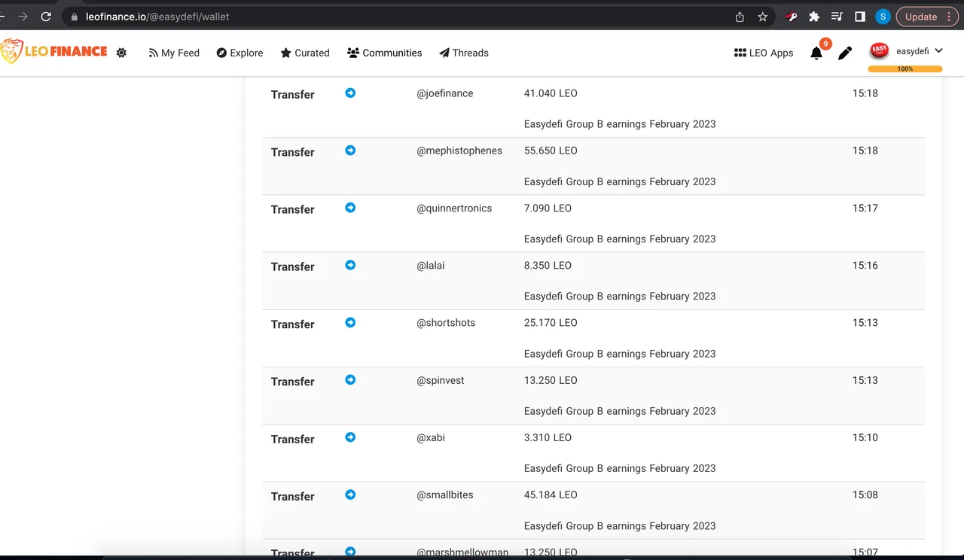Select the 7.090 LEO amount

point(548,208)
